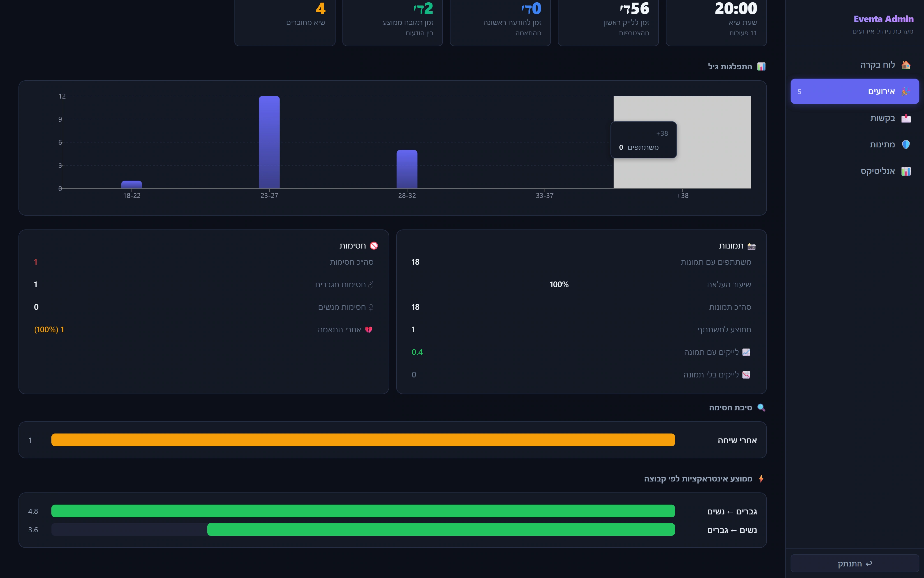This screenshot has width=924, height=578.
Task: Click the female symbol beside חסימות מנשים
Action: tap(370, 307)
